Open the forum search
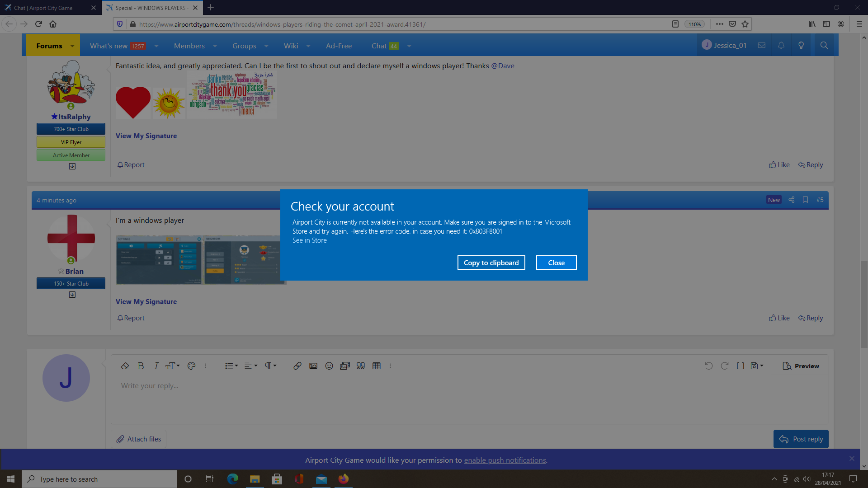Screen dimensions: 868x488 [824, 45]
